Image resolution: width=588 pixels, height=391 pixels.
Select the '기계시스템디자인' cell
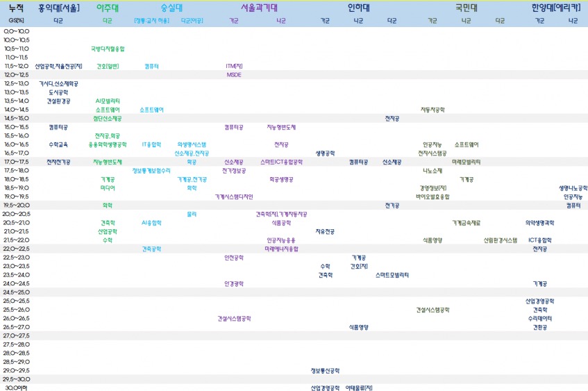234,197
